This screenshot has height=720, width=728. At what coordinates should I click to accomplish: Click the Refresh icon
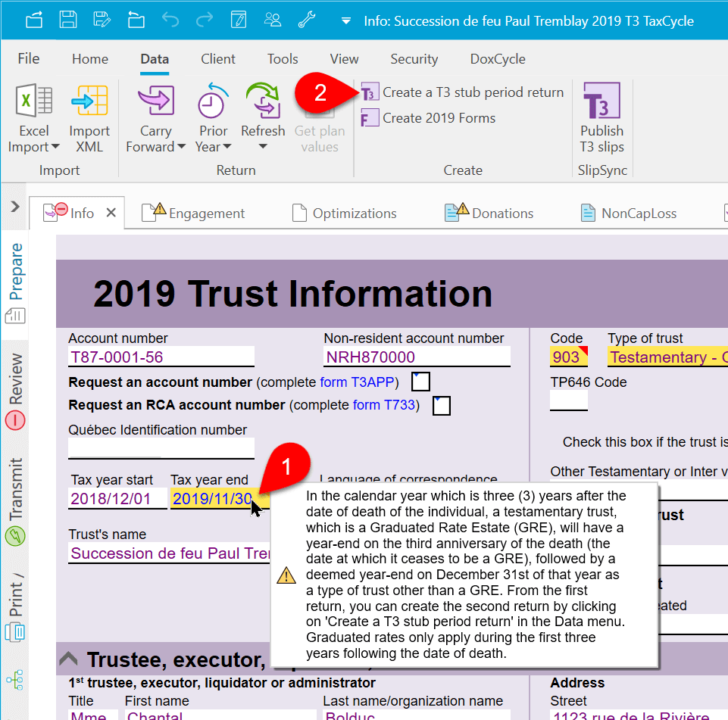click(x=263, y=100)
